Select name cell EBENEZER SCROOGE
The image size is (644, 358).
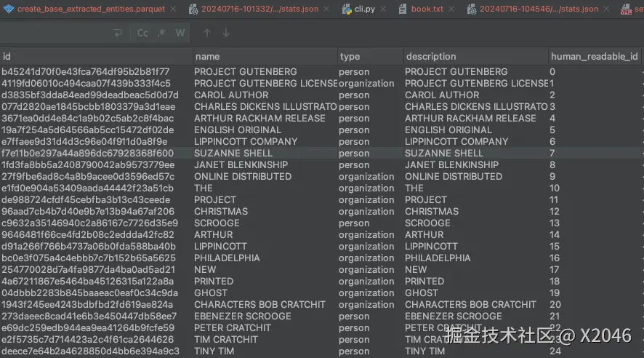pos(243,316)
